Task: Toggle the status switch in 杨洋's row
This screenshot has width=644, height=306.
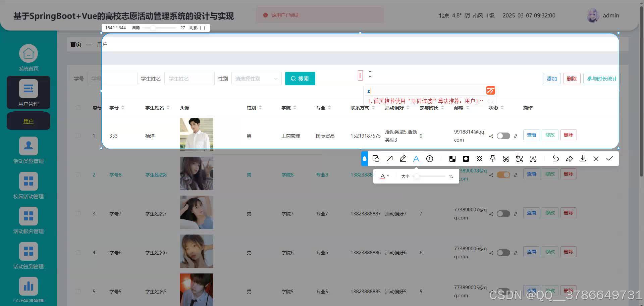Action: click(503, 136)
